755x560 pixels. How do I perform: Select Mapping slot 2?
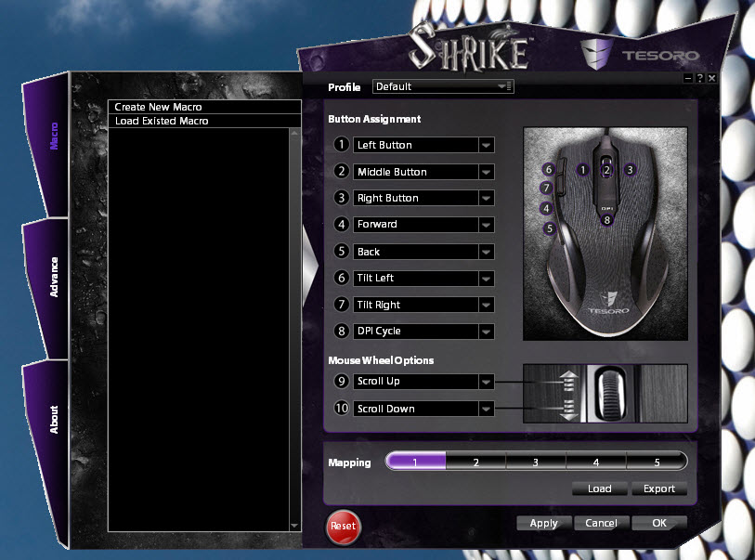pos(475,462)
